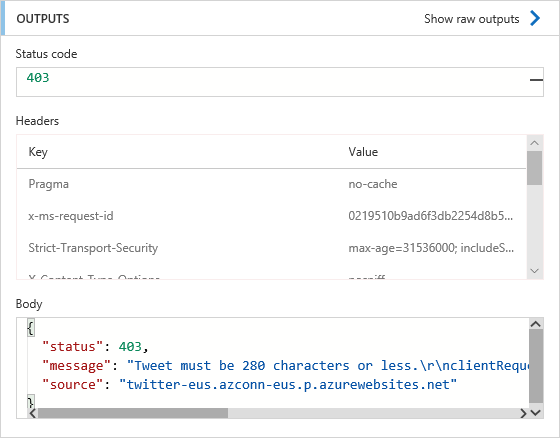Click the "message" key in Body JSON
Image resolution: width=560 pixels, height=438 pixels.
pyautogui.click(x=77, y=365)
